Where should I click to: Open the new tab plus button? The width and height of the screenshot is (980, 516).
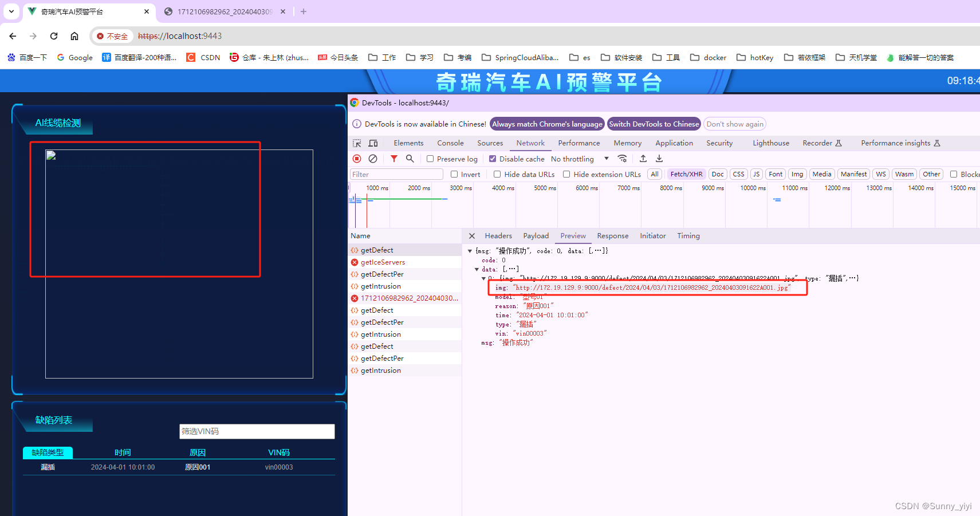pos(304,11)
